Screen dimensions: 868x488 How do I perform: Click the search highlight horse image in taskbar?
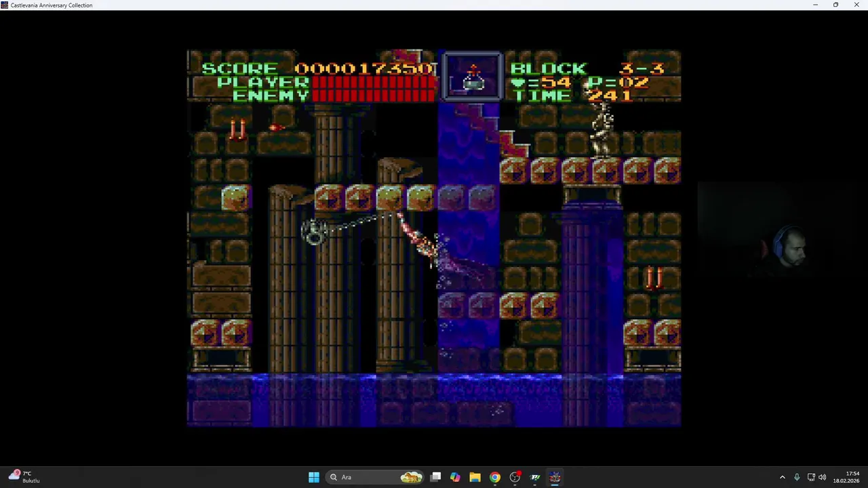pyautogui.click(x=411, y=477)
